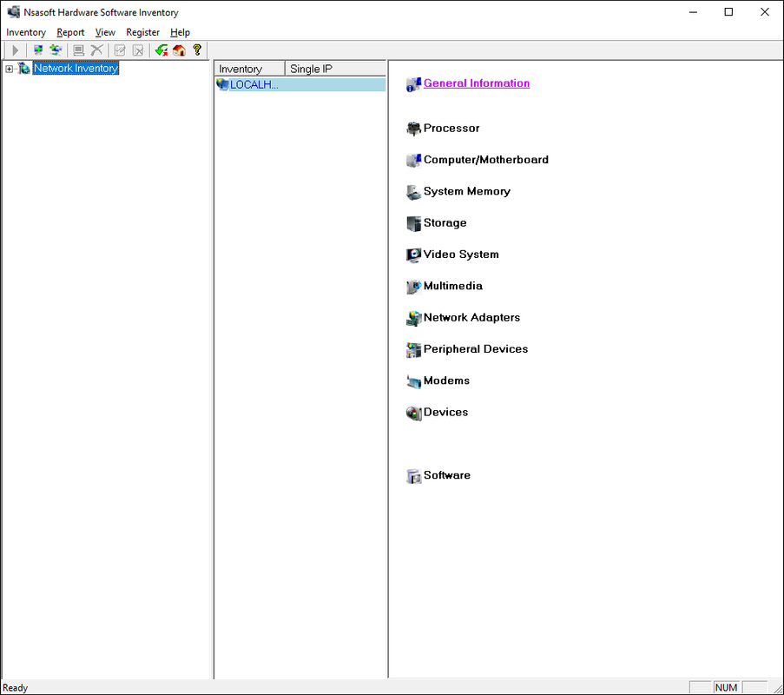Image resolution: width=784 pixels, height=695 pixels.
Task: Select the Network Inventory tree label
Action: click(x=76, y=68)
